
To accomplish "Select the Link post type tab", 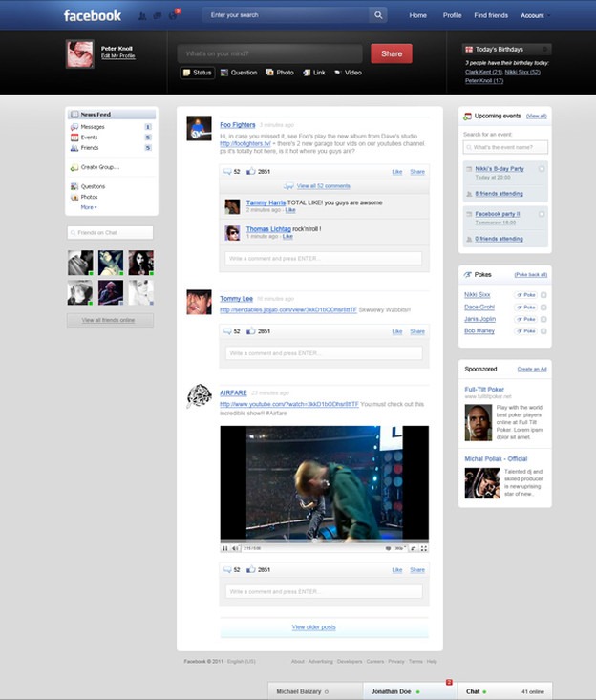I will (x=314, y=73).
